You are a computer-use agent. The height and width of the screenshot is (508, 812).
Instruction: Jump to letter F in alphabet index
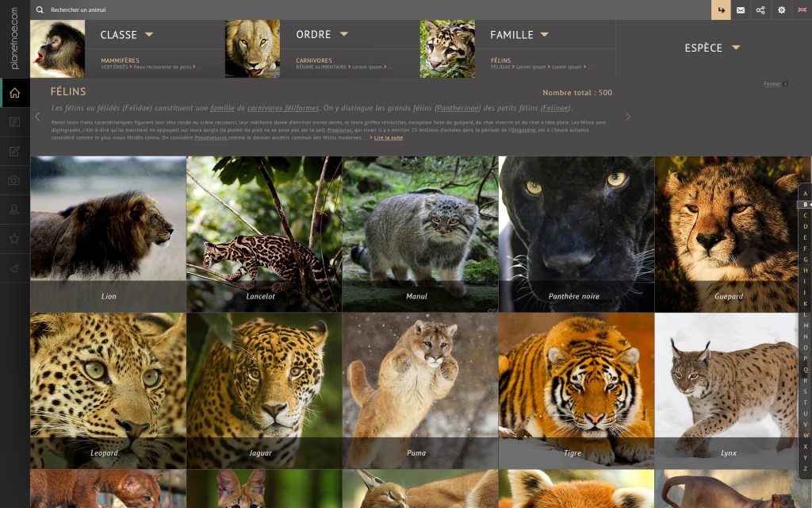(x=806, y=248)
